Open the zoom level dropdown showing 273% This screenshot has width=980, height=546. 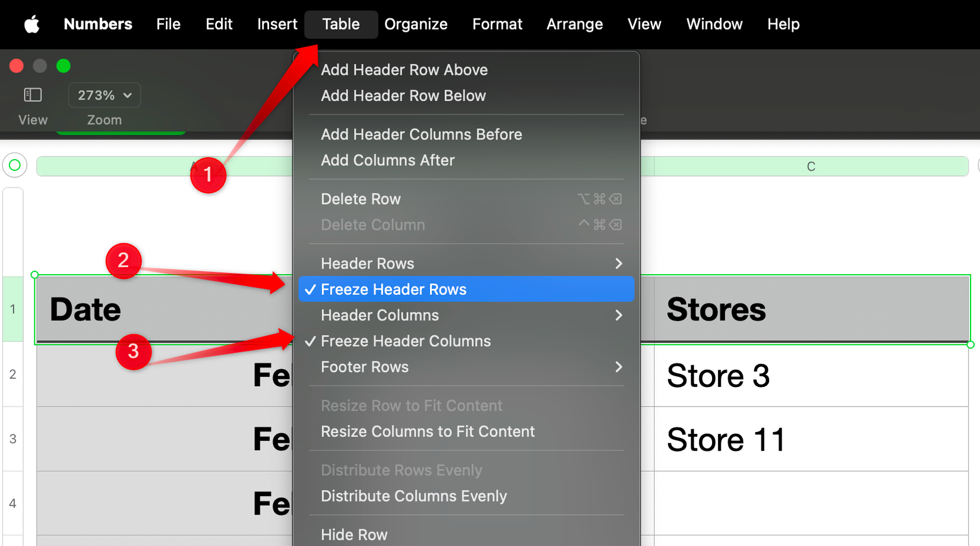[x=104, y=95]
